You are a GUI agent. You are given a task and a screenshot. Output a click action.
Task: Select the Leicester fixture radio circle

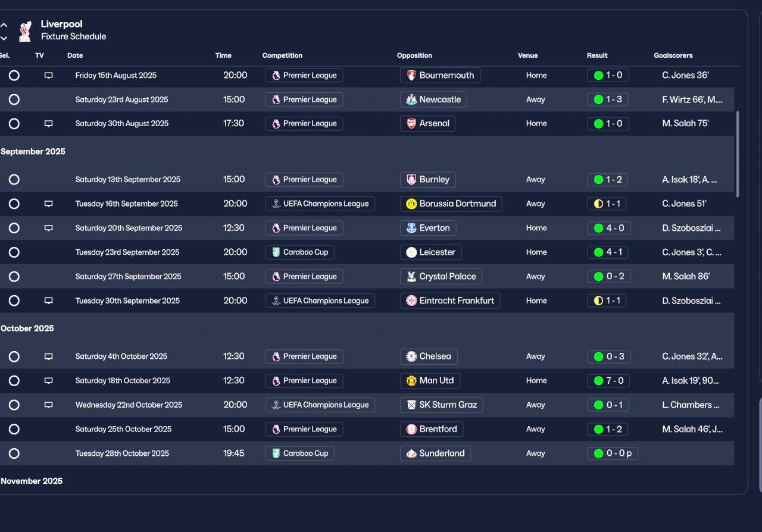(14, 252)
